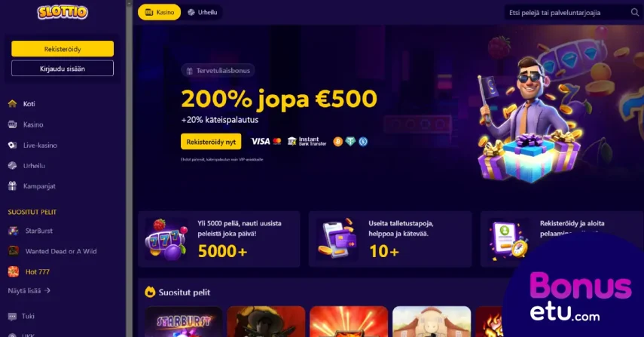The image size is (644, 337).
Task: Click the Kampanjat gift icon
Action: click(12, 186)
